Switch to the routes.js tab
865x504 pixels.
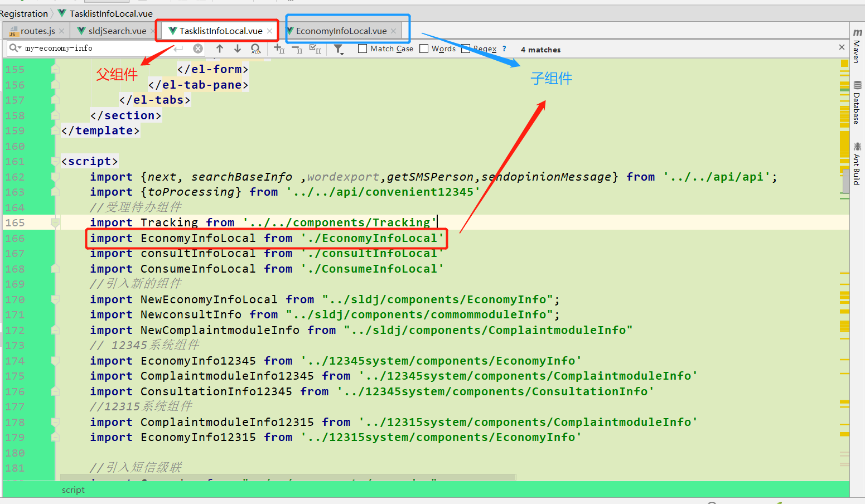click(x=37, y=31)
